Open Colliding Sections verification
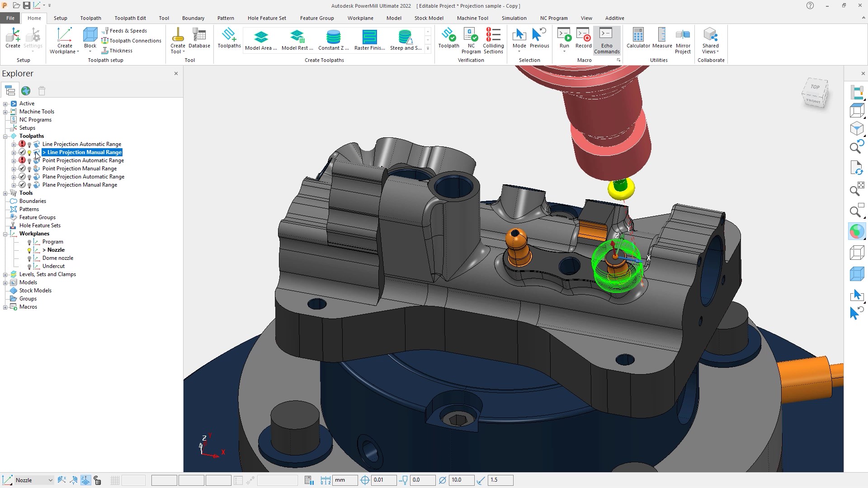 tap(493, 40)
